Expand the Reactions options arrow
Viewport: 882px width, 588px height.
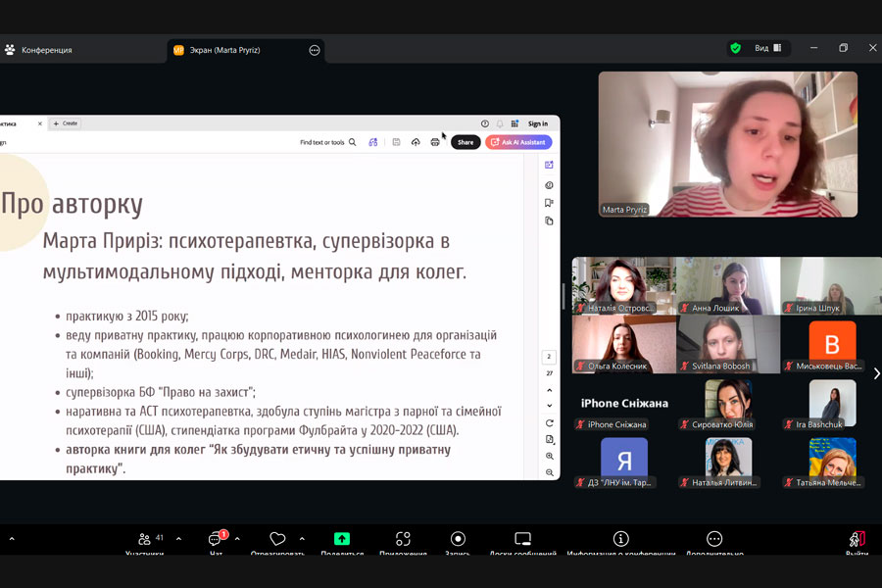pyautogui.click(x=302, y=538)
